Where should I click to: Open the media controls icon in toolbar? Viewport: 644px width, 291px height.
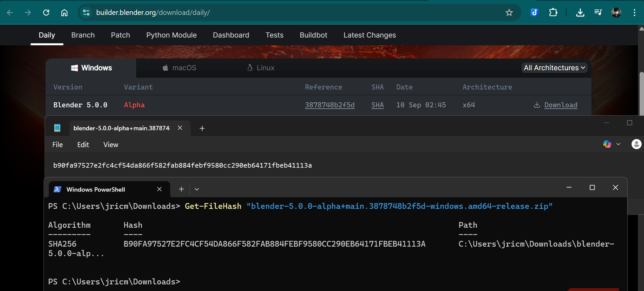(x=598, y=12)
